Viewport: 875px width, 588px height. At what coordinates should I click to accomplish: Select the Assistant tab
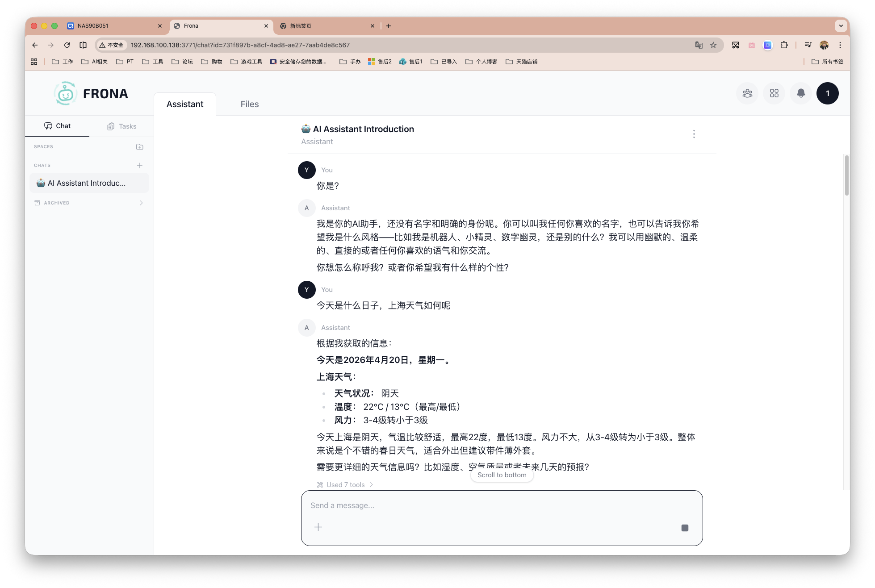click(185, 104)
